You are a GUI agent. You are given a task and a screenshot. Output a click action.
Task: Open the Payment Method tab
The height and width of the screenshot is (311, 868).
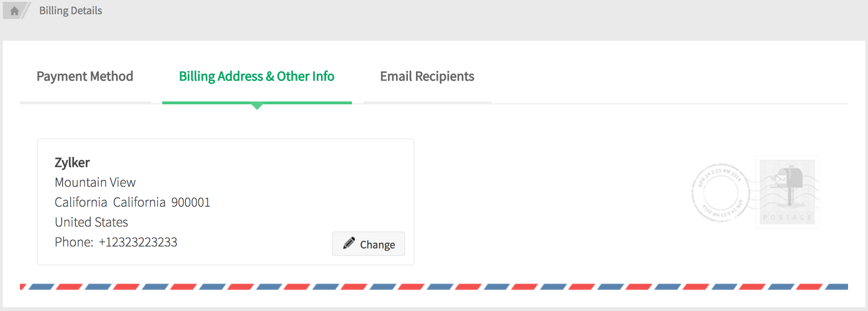click(85, 77)
